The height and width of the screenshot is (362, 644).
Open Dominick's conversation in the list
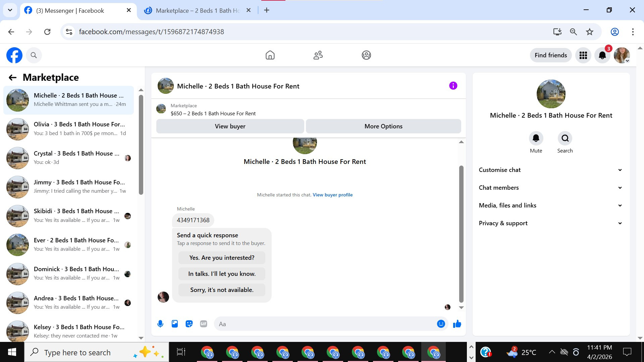pyautogui.click(x=68, y=274)
